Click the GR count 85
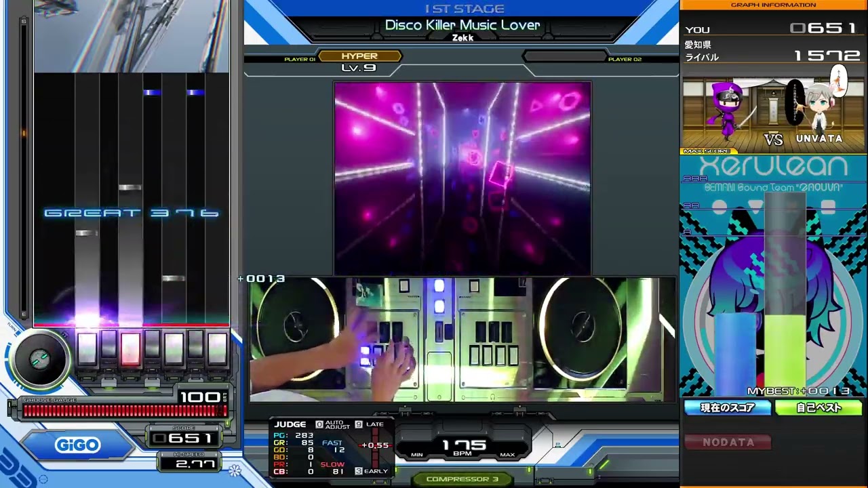The image size is (868, 488). (308, 443)
